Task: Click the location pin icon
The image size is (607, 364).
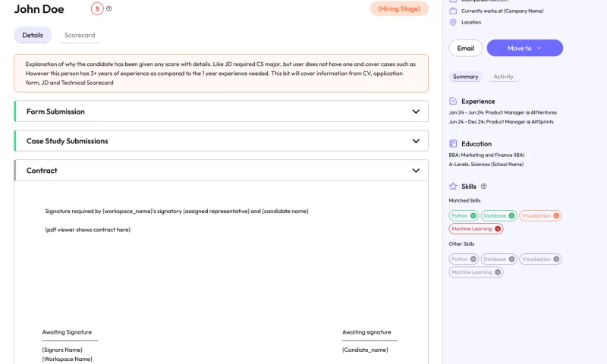Action: click(x=453, y=23)
